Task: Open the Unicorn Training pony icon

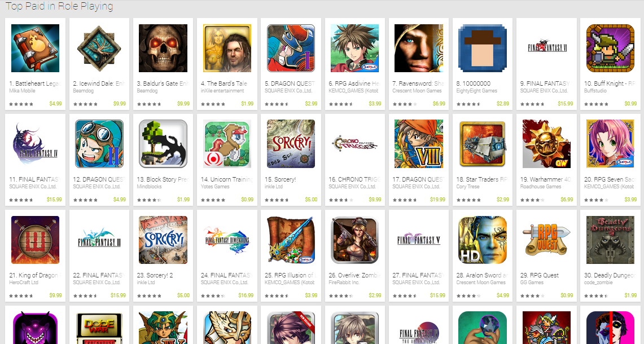Action: (x=227, y=144)
